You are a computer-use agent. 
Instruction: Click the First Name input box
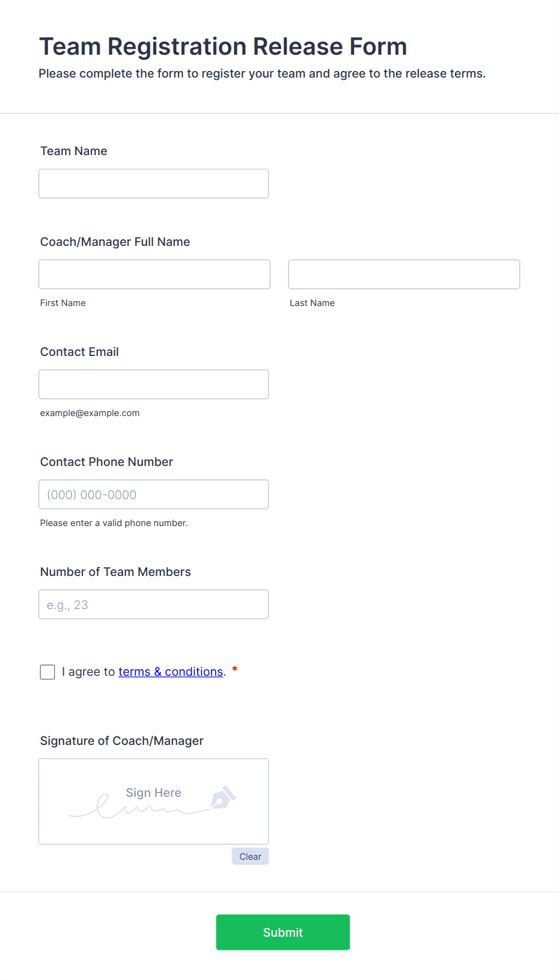[154, 274]
